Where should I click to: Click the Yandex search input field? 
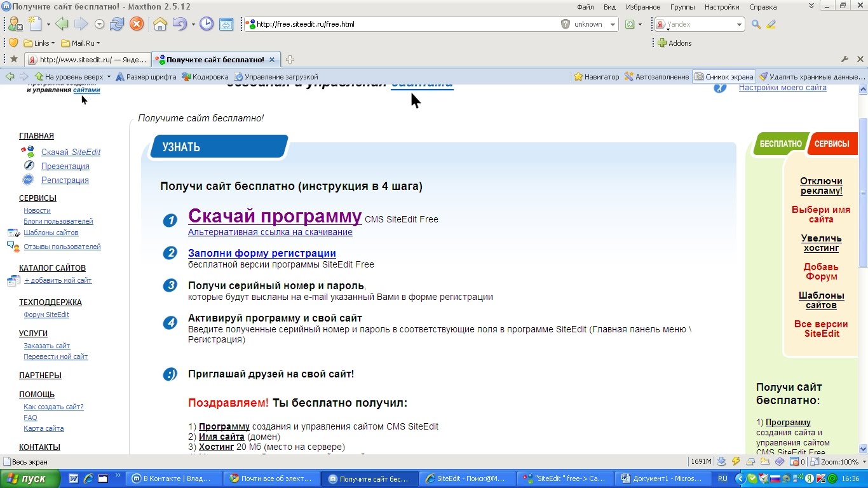[x=700, y=24]
